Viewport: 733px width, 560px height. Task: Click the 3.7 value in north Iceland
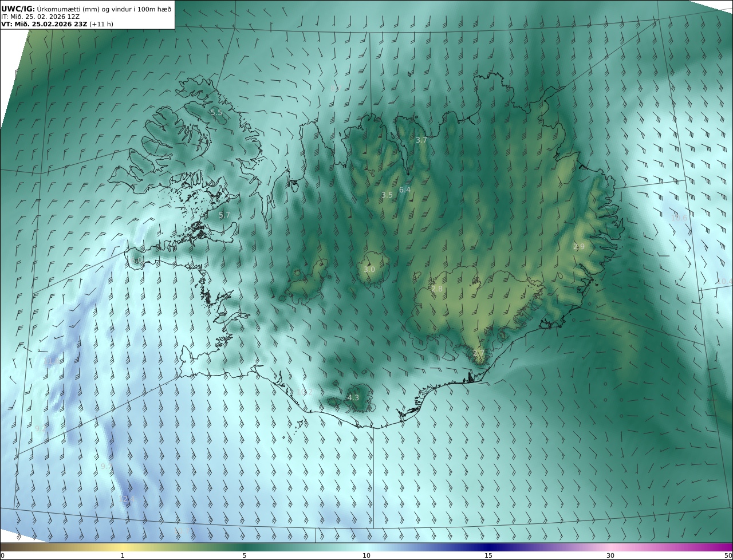tap(421, 140)
